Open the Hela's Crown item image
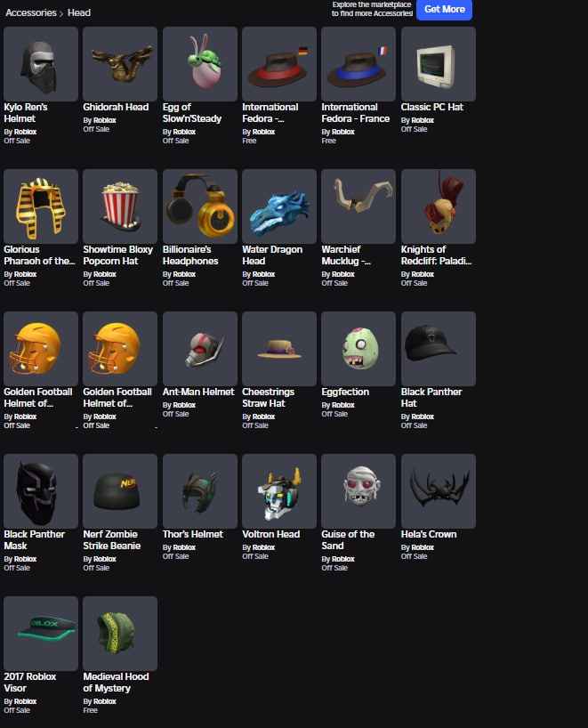The image size is (588, 728). (438, 491)
